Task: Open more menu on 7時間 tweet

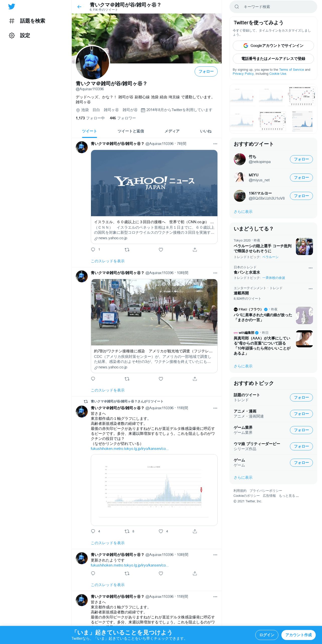Action: pos(215,144)
